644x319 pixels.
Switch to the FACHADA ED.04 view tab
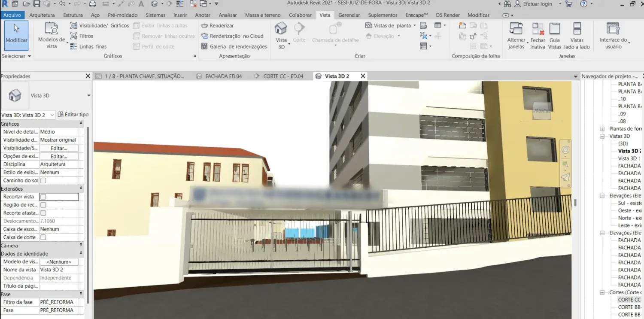coord(223,76)
